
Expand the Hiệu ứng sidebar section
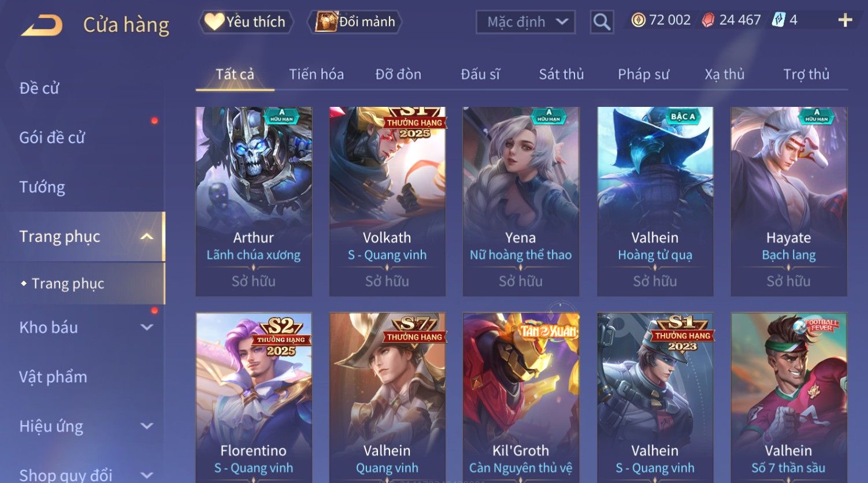147,426
